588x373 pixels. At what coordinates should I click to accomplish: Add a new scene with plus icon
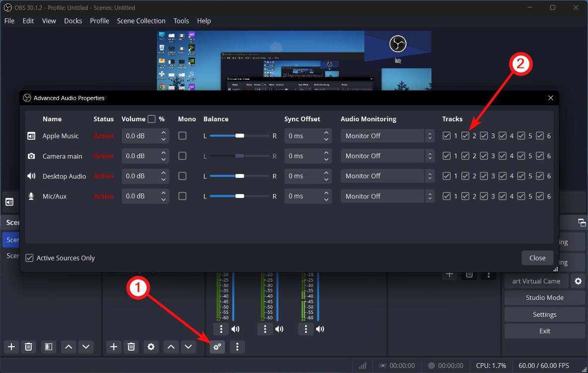[11, 347]
